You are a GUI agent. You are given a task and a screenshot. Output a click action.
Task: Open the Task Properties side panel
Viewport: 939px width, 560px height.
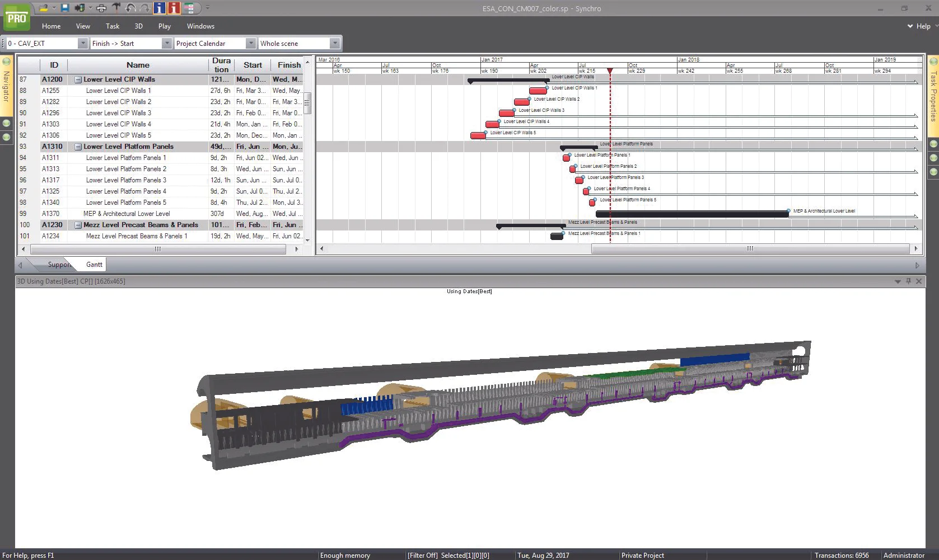point(933,96)
